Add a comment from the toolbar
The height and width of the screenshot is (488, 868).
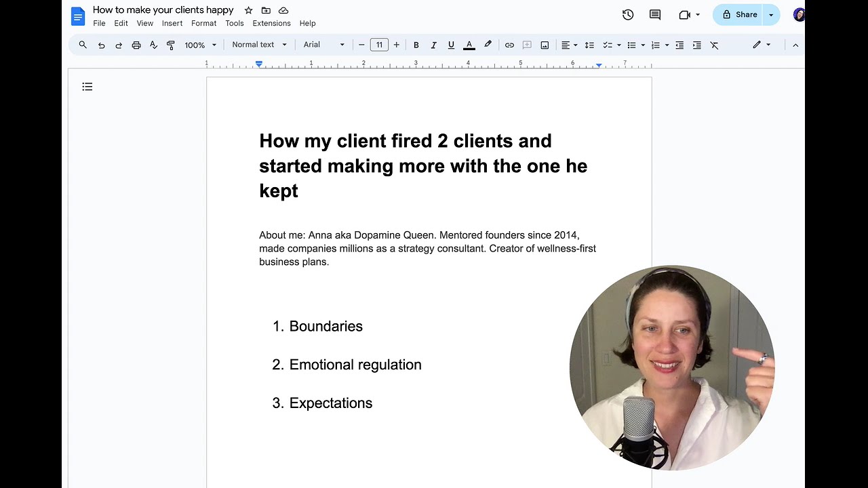click(x=527, y=45)
